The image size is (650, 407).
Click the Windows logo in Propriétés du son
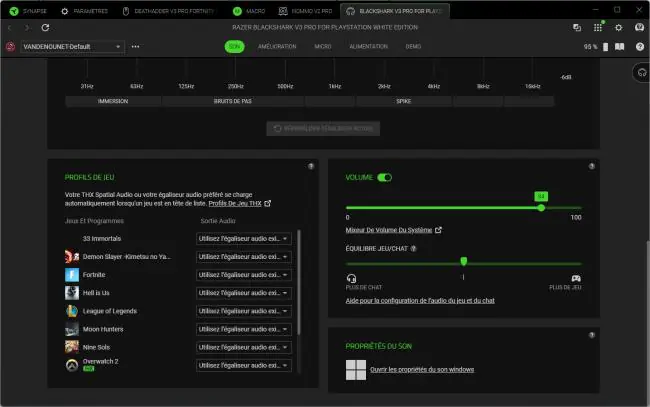pyautogui.click(x=356, y=370)
